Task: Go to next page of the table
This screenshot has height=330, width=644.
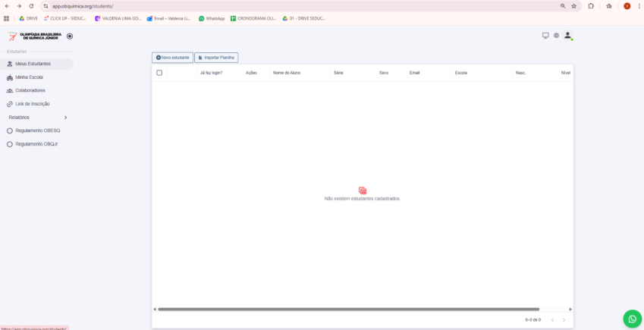Action: pos(564,320)
